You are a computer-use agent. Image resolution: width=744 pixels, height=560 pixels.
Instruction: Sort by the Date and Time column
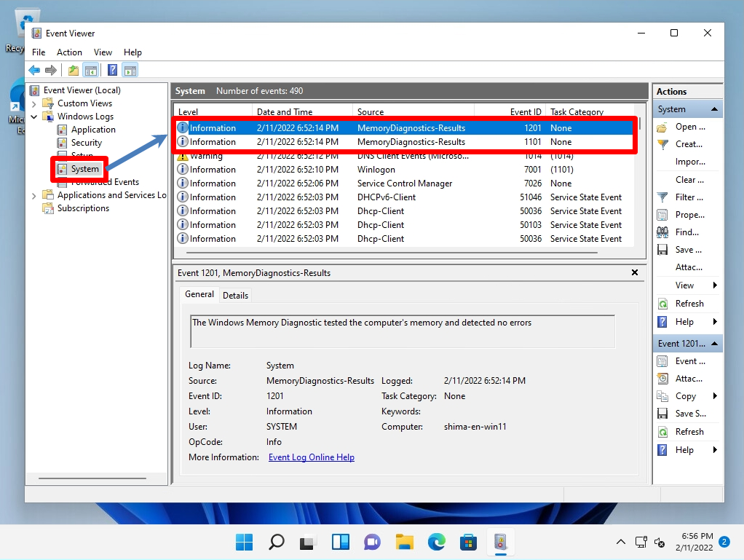click(303, 112)
